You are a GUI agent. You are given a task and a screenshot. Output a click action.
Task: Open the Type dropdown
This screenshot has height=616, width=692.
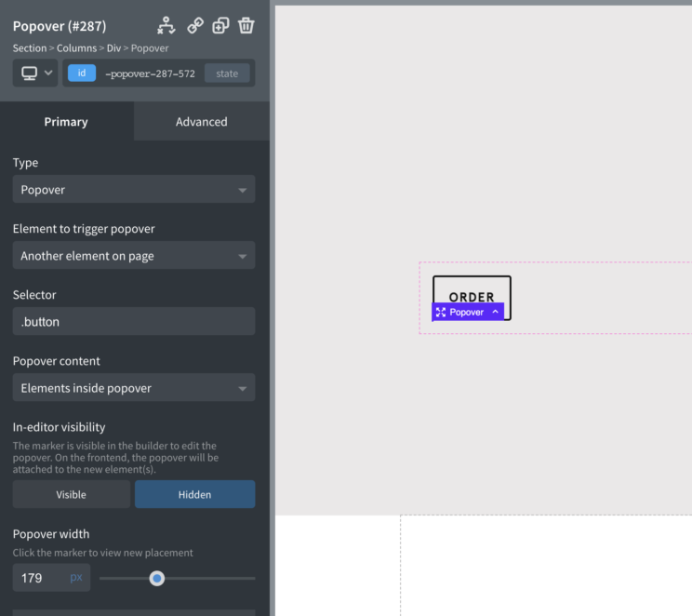pyautogui.click(x=134, y=190)
